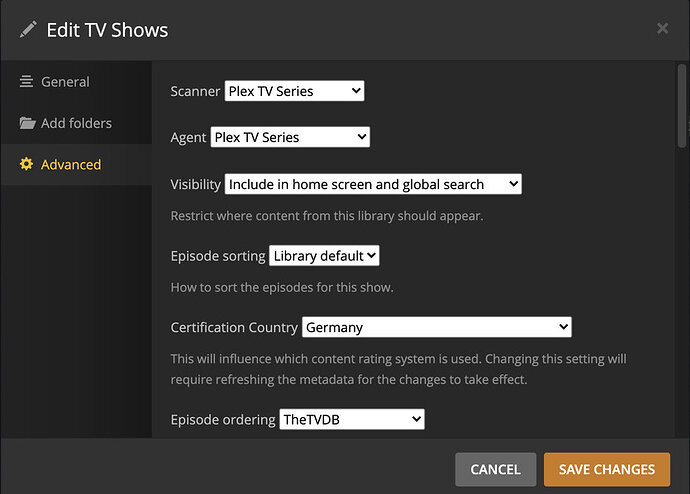Viewport: 690px width, 494px height.
Task: Click the 'Visibility' label
Action: [x=195, y=184]
